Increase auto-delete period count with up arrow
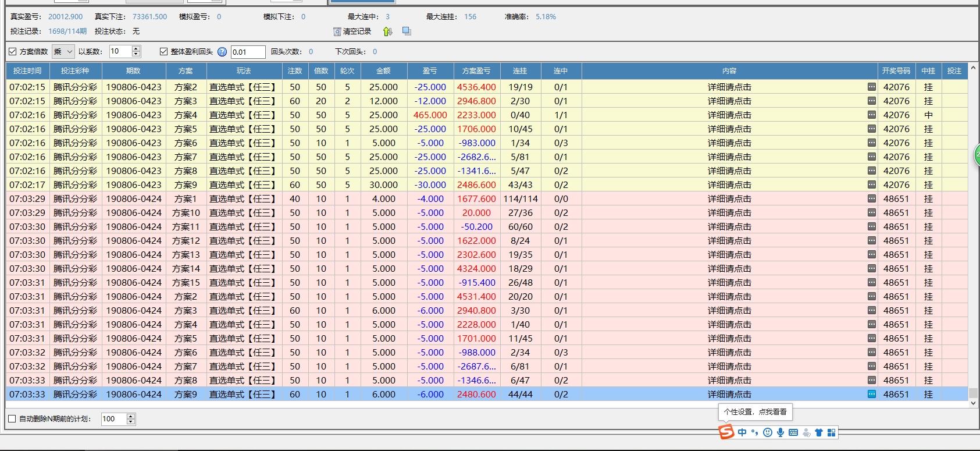980x451 pixels. tap(131, 416)
